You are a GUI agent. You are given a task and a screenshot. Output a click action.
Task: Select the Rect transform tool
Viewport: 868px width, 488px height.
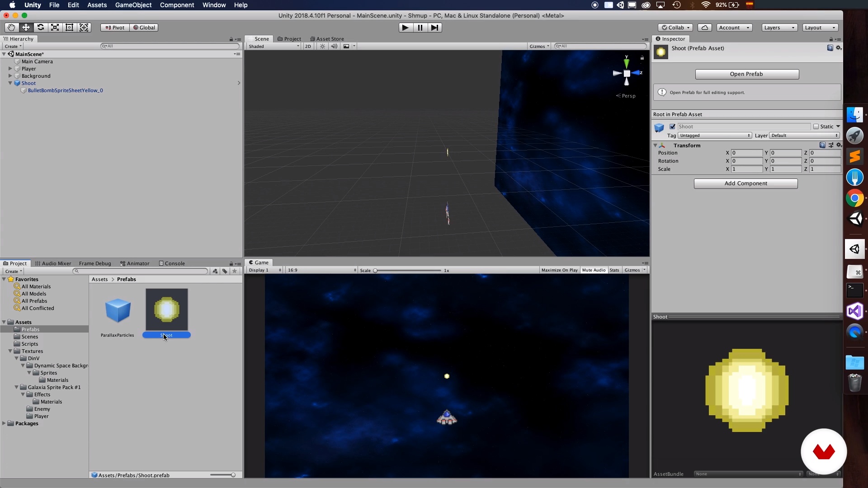tap(69, 28)
